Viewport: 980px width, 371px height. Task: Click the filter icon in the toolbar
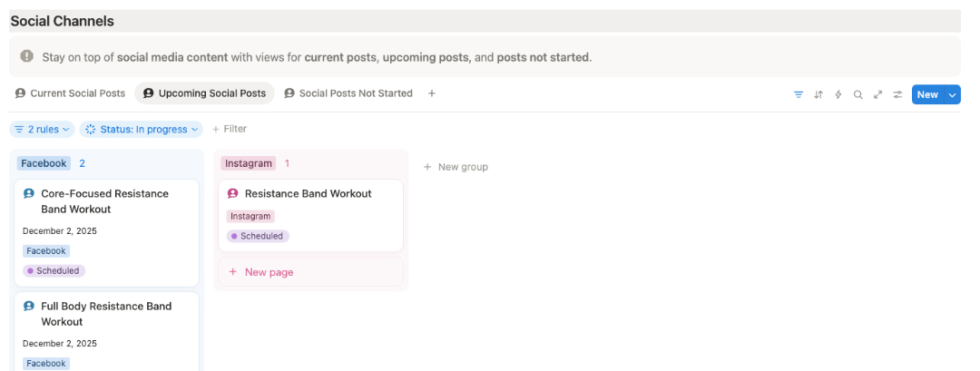click(x=799, y=94)
